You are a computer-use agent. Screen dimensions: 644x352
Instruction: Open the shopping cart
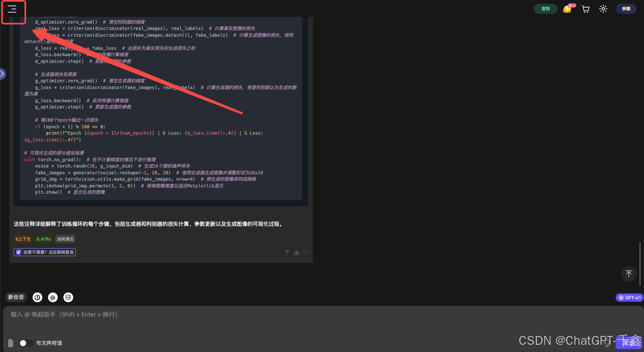[585, 9]
